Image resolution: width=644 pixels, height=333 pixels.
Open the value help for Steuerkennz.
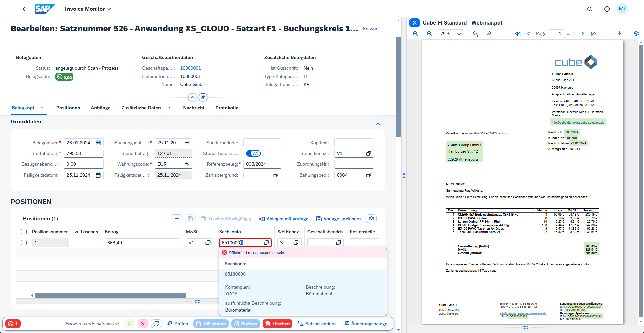click(368, 153)
